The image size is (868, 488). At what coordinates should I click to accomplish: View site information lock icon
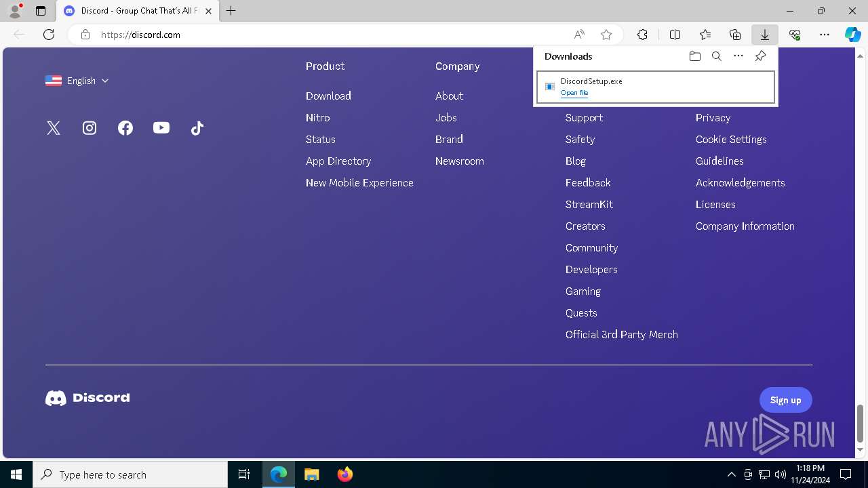85,35
